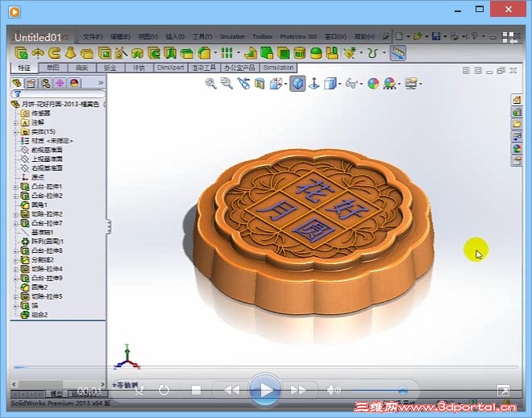Expand the 凸台-拉伸1 feature node
Image resolution: width=532 pixels, height=418 pixels.
point(15,187)
